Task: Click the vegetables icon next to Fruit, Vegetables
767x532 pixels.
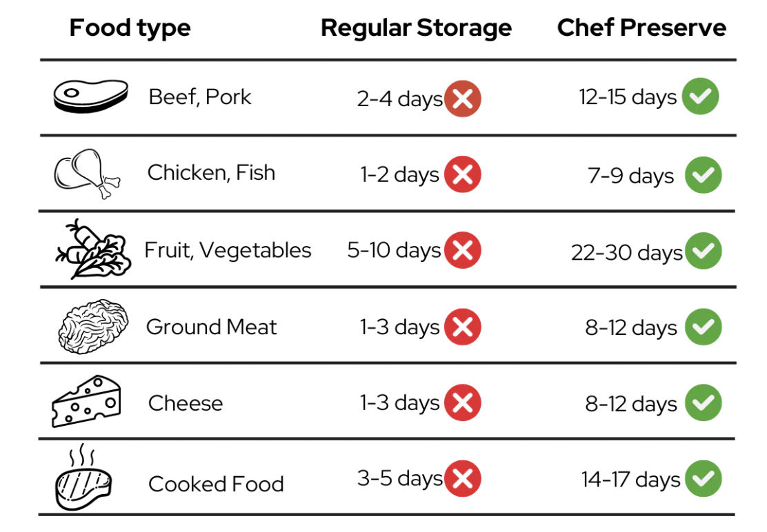Action: pos(93,249)
